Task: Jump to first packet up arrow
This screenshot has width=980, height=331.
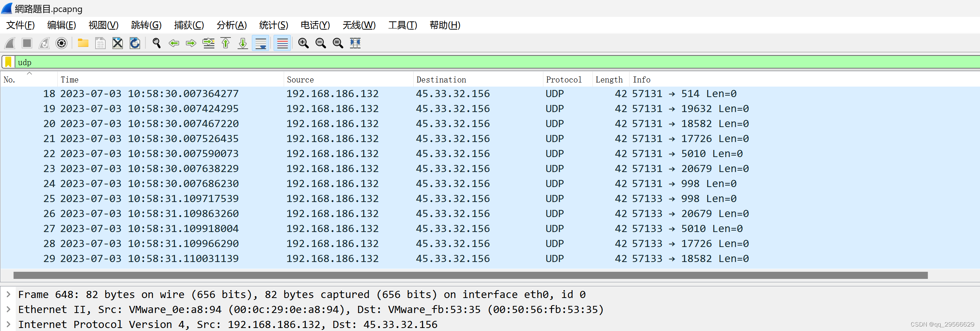Action: 226,43
